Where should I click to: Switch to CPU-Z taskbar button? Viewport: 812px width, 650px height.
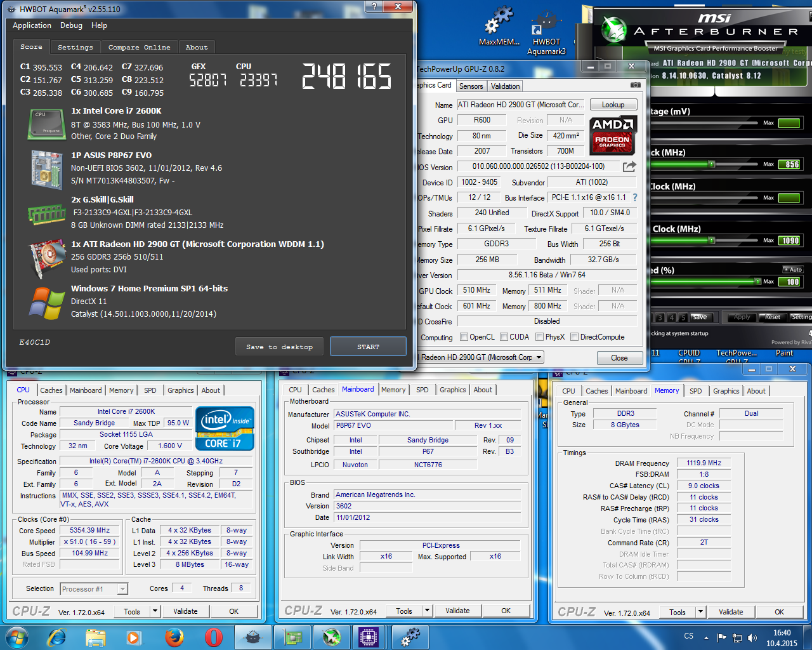tap(369, 637)
